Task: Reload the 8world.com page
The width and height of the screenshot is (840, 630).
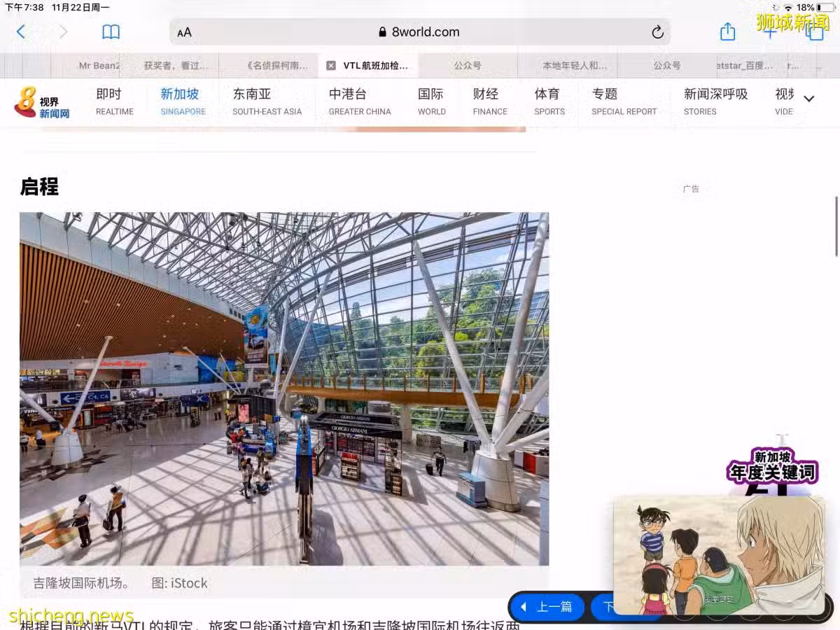Action: [657, 32]
